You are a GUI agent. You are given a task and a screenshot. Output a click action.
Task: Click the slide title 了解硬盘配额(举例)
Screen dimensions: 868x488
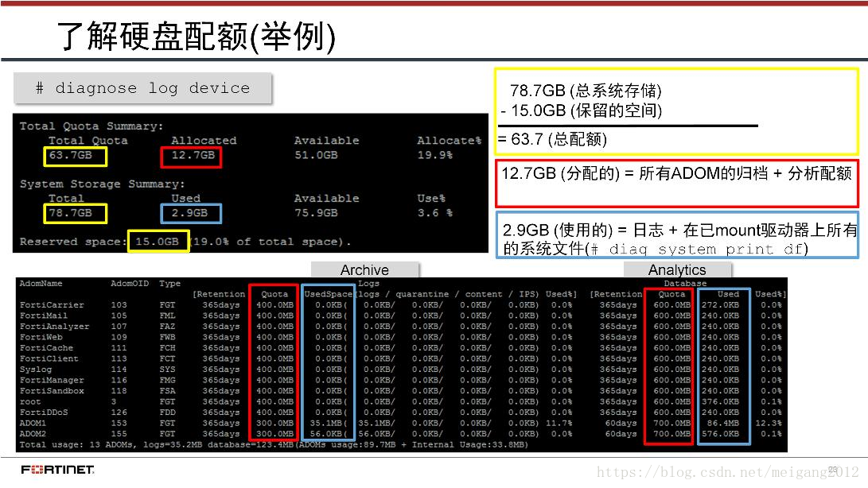tap(196, 37)
